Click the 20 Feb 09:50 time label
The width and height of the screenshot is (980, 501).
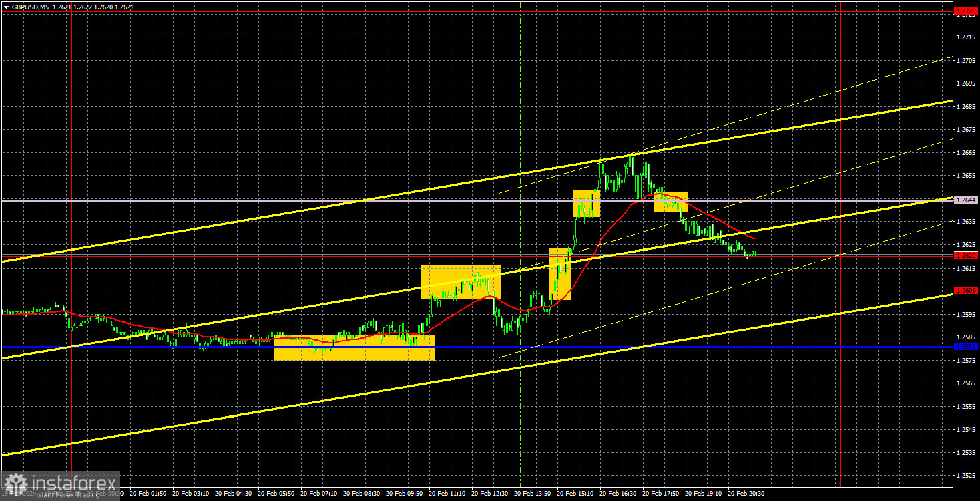pos(403,494)
